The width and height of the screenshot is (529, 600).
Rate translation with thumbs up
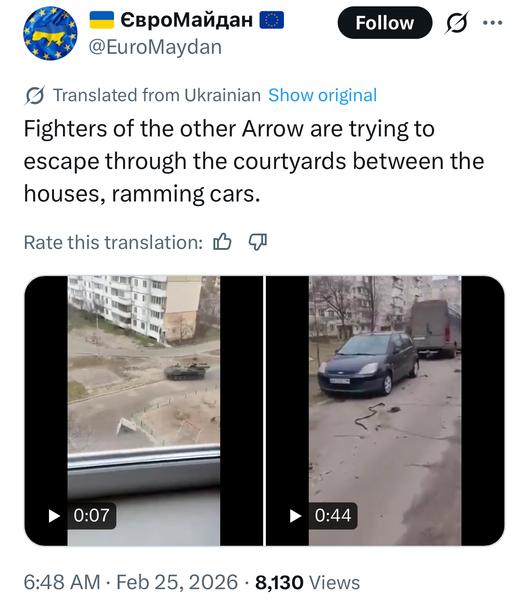[222, 242]
